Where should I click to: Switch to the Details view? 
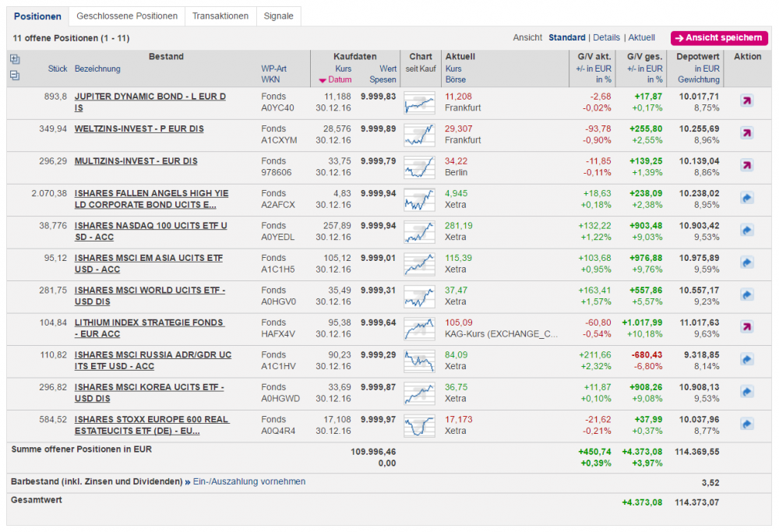[x=606, y=37]
